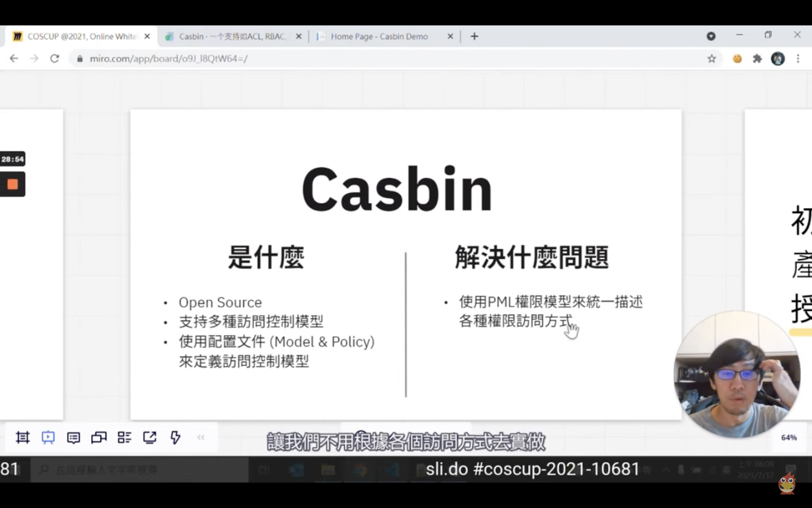Stop the timer with the orange square button
This screenshot has height=508, width=812.
click(12, 184)
